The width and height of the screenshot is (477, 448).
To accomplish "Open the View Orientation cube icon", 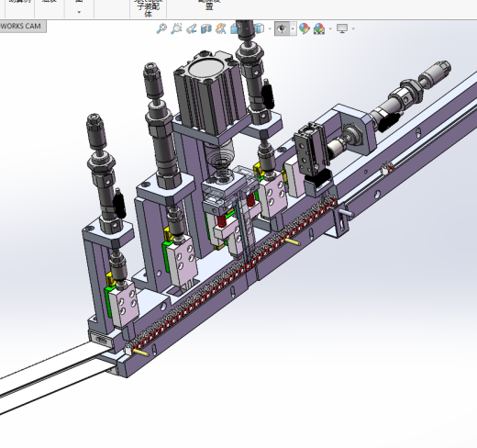I will pos(235,28).
